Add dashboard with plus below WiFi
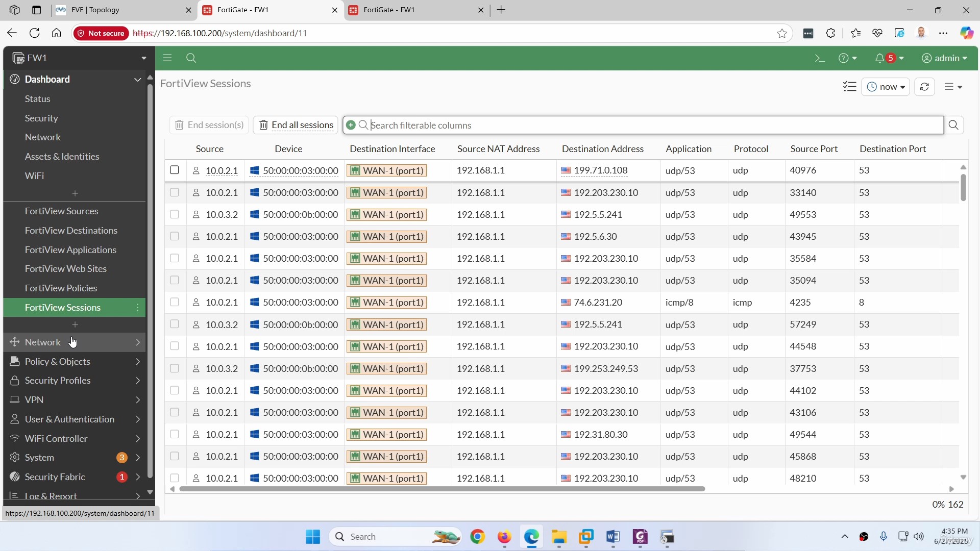 pyautogui.click(x=75, y=193)
